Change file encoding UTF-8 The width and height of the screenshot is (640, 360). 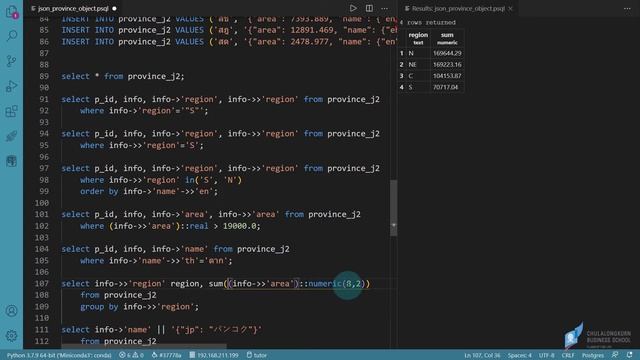click(x=547, y=355)
